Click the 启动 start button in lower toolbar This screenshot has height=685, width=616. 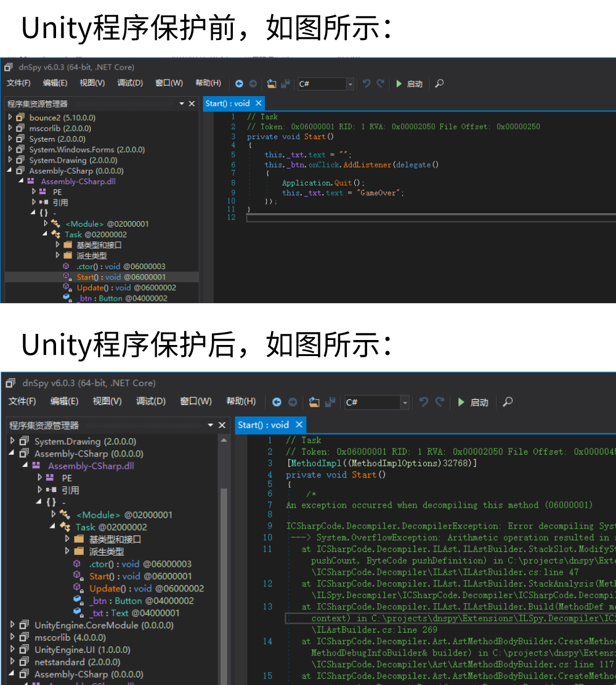[472, 402]
